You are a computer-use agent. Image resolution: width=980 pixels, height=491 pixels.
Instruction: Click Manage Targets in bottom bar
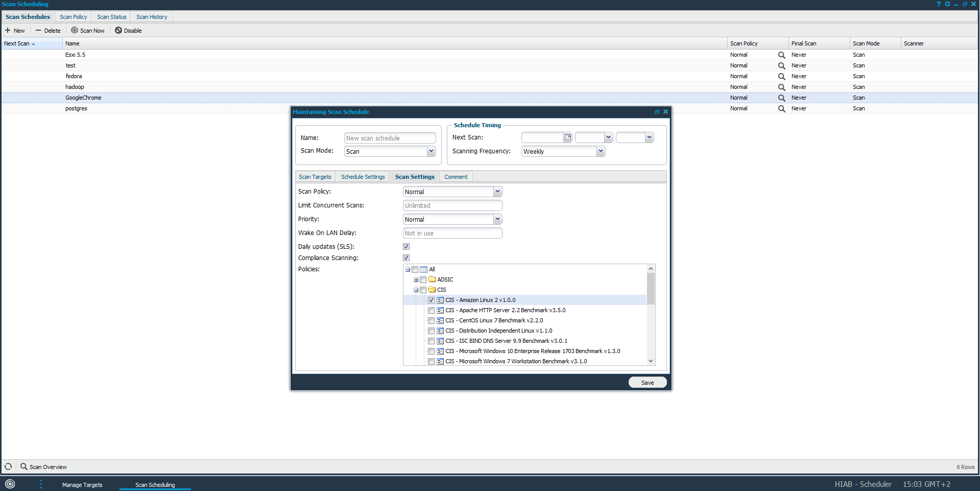click(82, 485)
